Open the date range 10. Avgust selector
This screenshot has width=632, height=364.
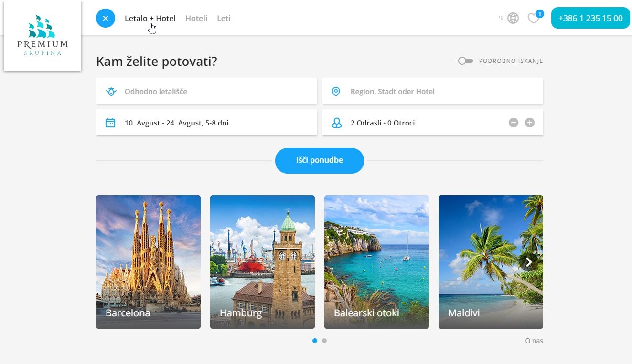[x=206, y=123]
